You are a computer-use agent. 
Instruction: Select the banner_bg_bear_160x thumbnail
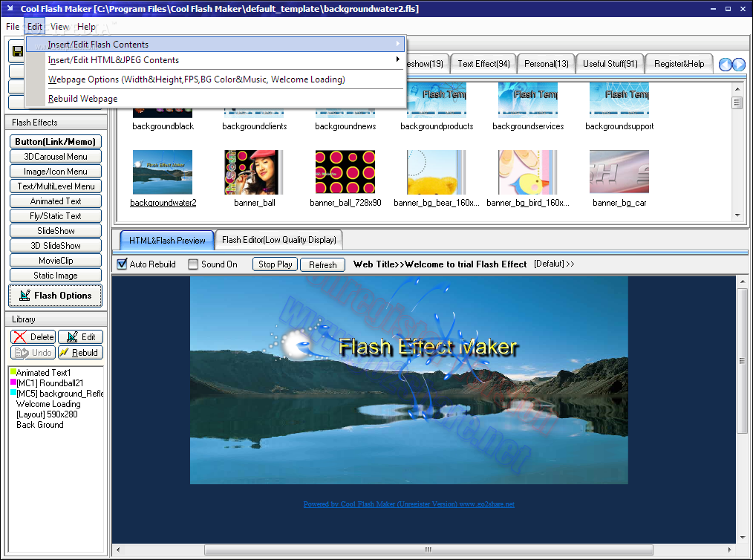point(436,172)
